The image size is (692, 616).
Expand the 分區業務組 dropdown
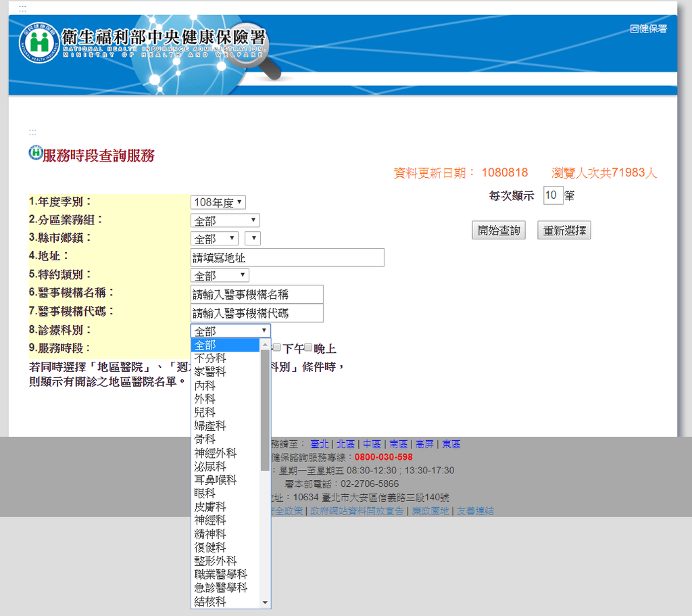225,220
